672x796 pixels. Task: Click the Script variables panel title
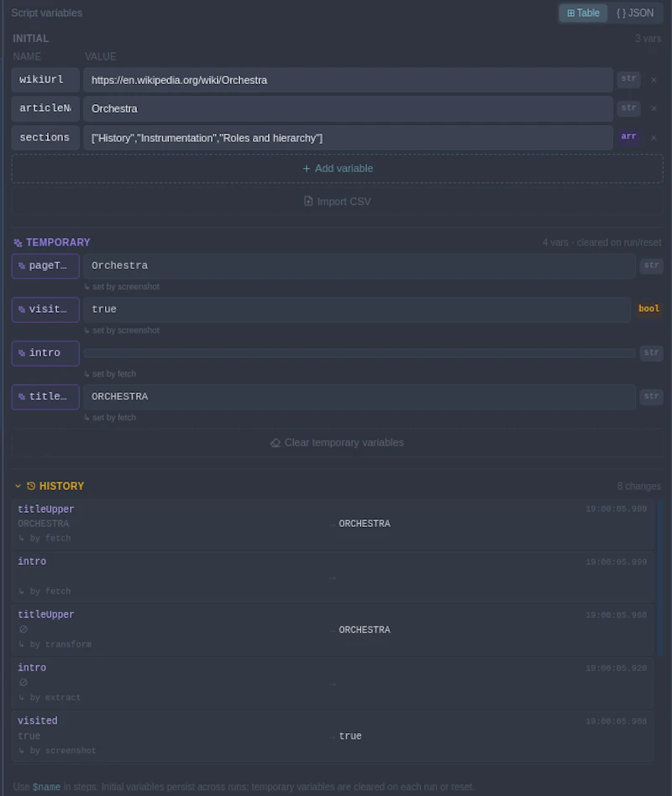47,13
